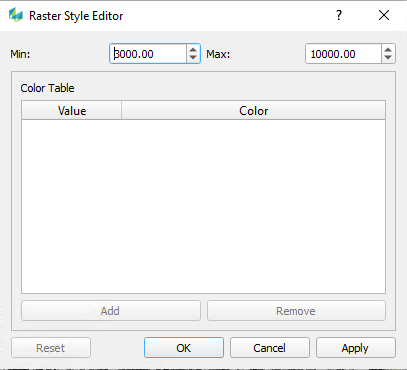Image resolution: width=407 pixels, height=370 pixels.
Task: Apply the raster style settings
Action: click(355, 348)
